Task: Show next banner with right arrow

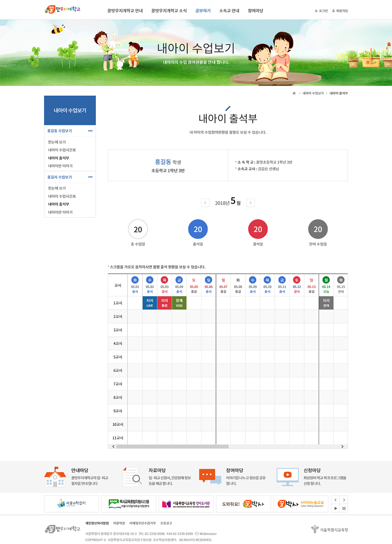Action: point(344,500)
